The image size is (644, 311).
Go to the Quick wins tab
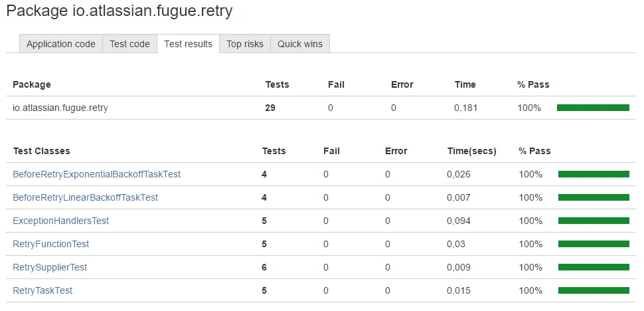pyautogui.click(x=300, y=44)
